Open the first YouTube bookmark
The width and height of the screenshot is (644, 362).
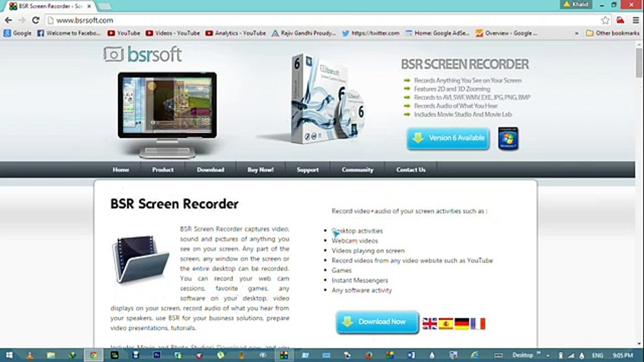coord(124,33)
